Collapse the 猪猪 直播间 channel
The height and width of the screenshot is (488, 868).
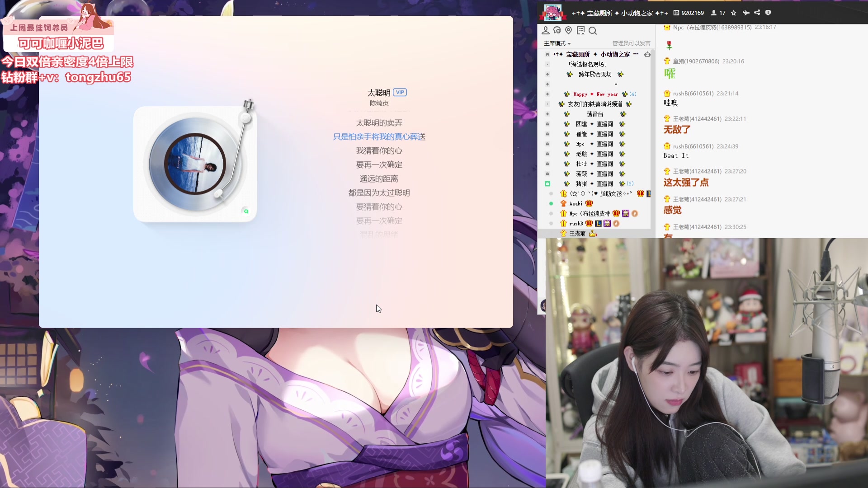tap(547, 183)
